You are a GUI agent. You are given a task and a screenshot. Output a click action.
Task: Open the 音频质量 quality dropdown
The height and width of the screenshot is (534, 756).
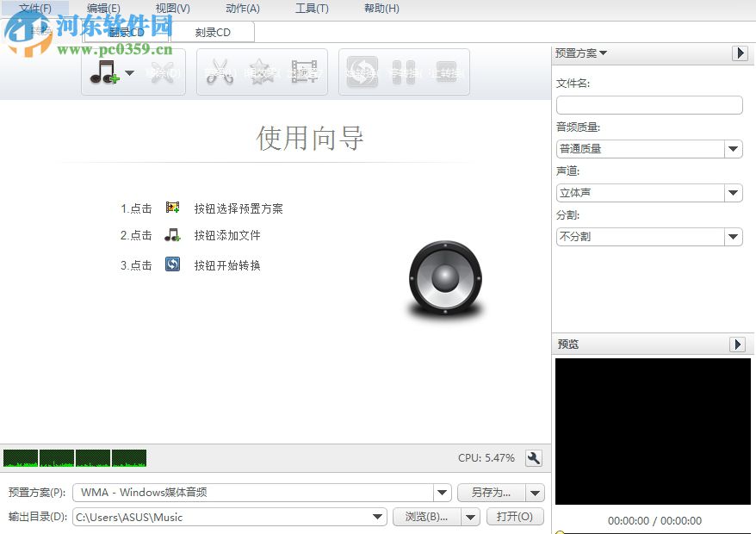click(x=733, y=148)
